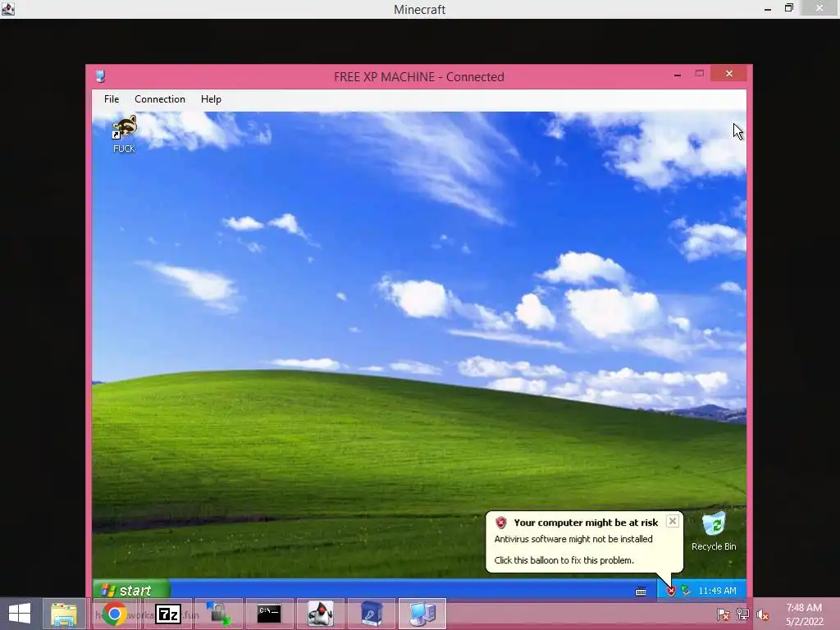Image resolution: width=840 pixels, height=630 pixels.
Task: Click the XP clock showing 11:49 AM
Action: coord(717,591)
